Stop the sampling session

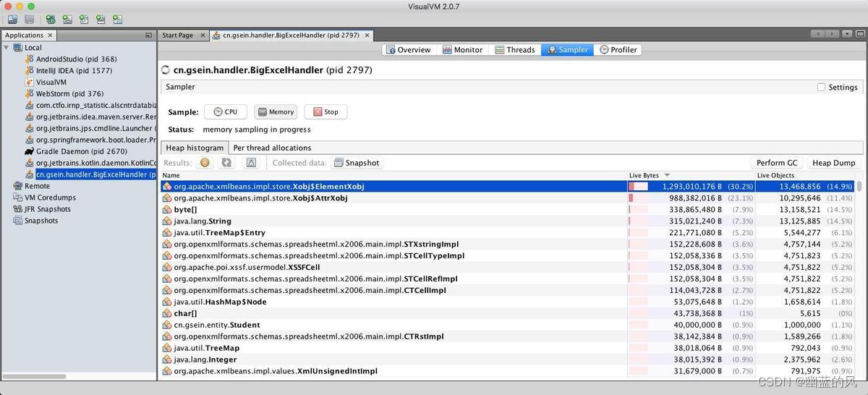(325, 112)
